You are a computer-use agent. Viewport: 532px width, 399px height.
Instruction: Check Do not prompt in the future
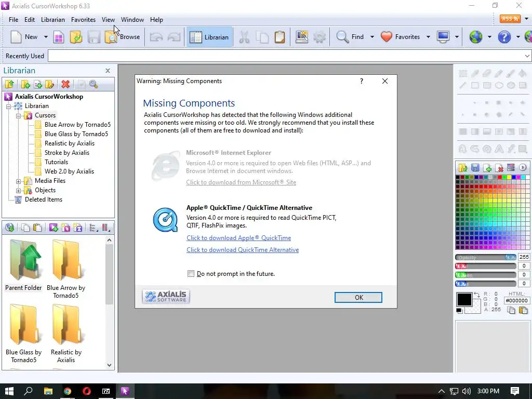191,273
